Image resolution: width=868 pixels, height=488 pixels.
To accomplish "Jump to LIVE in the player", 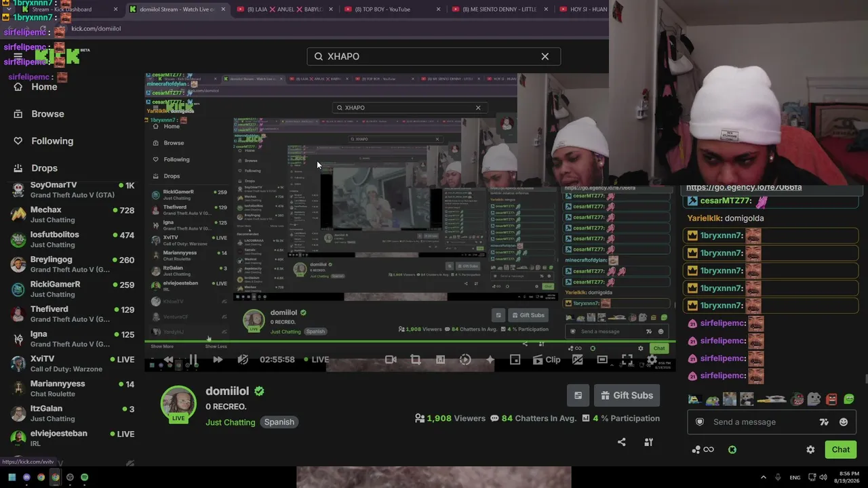I will coord(317,360).
